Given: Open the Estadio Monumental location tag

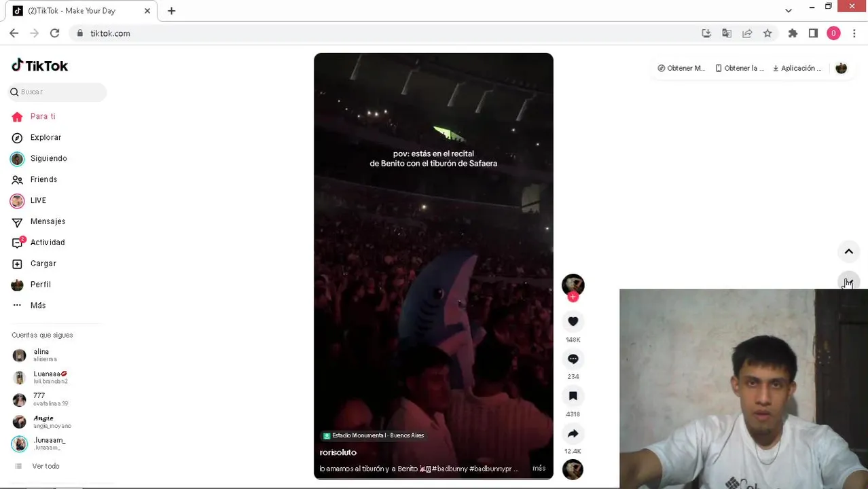Looking at the screenshot, I should point(374,435).
